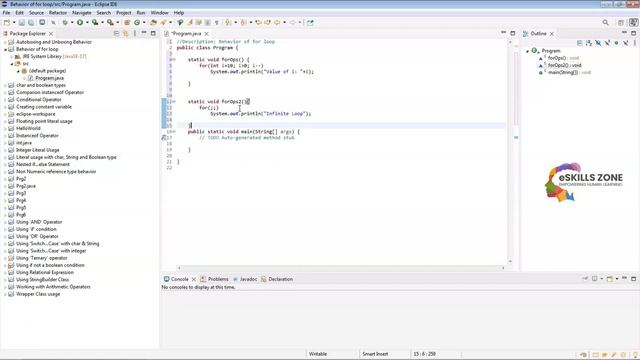Click the New file toolbar icon
This screenshot has width=640, height=360.
(x=7, y=23)
